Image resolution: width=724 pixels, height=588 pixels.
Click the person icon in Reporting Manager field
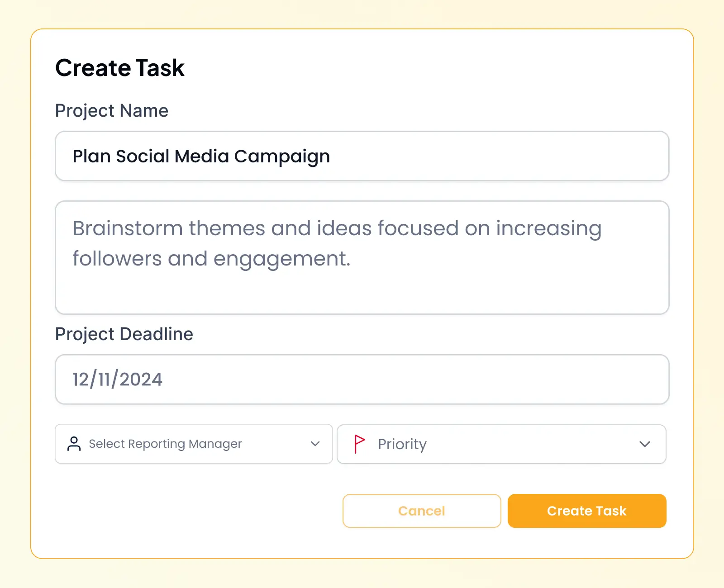coord(74,444)
